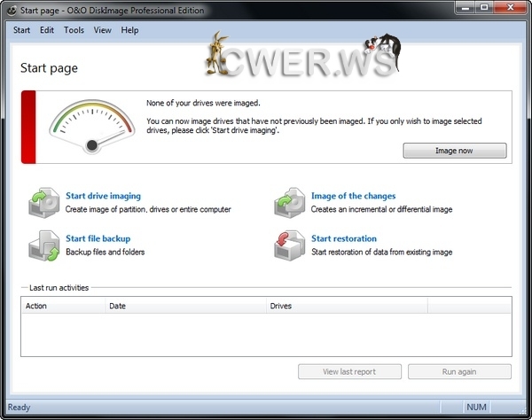Click the drive status gauge graphic
The width and height of the screenshot is (532, 420).
[87, 128]
